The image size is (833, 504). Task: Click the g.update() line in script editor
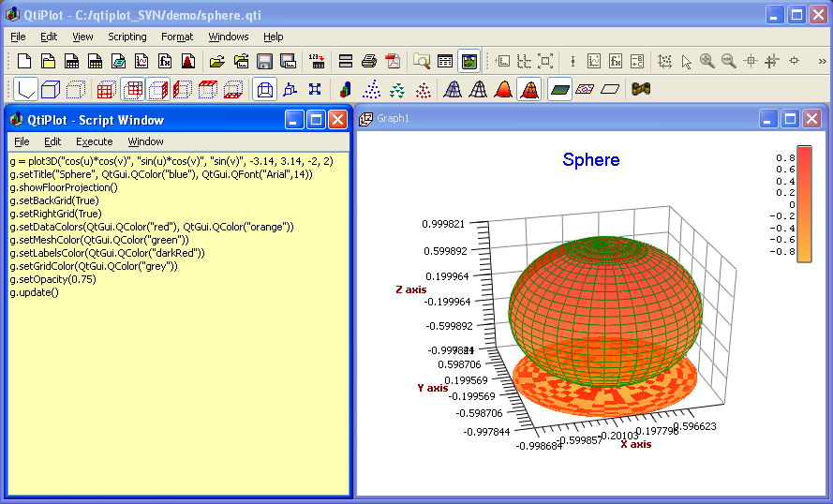pos(34,292)
